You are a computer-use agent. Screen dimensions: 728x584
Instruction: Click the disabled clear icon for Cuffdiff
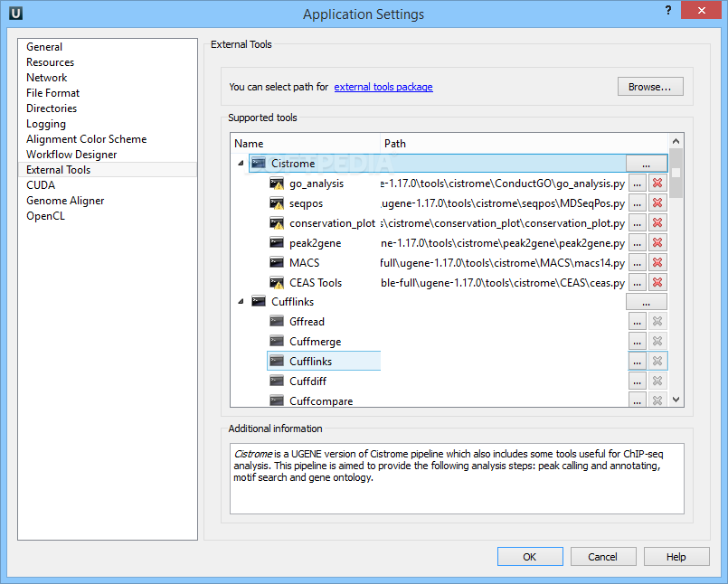point(657,381)
